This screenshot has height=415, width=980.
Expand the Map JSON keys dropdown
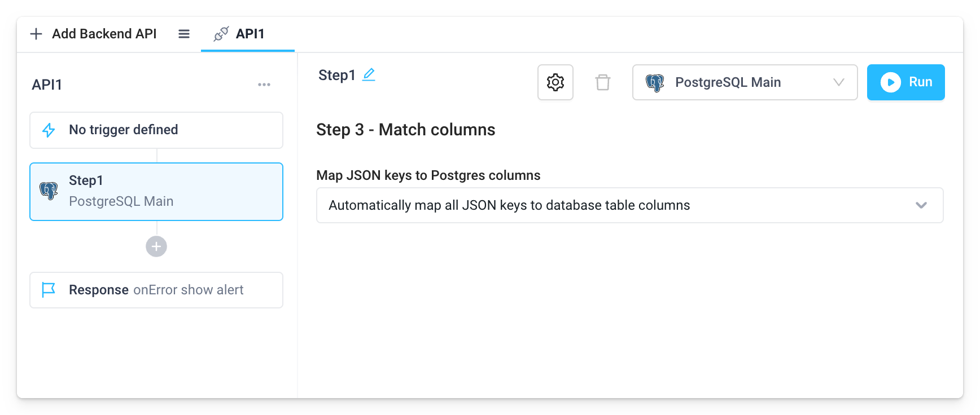pyautogui.click(x=630, y=205)
